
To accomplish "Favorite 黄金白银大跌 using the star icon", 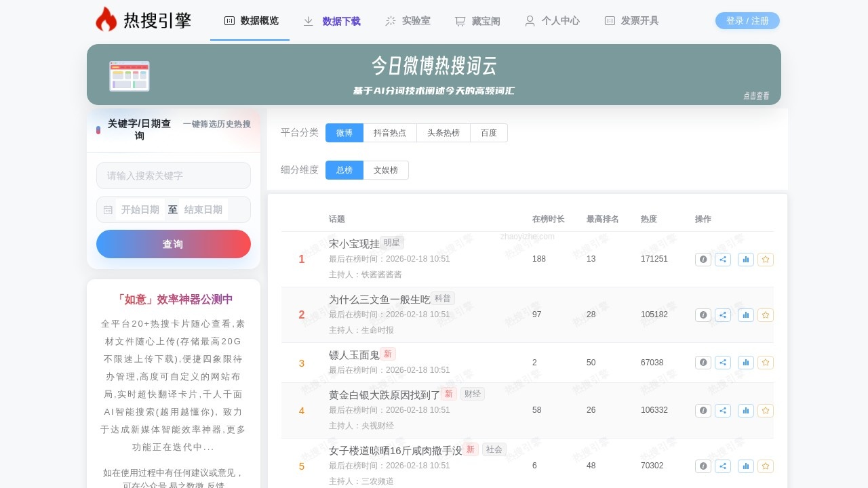I will coord(766,410).
